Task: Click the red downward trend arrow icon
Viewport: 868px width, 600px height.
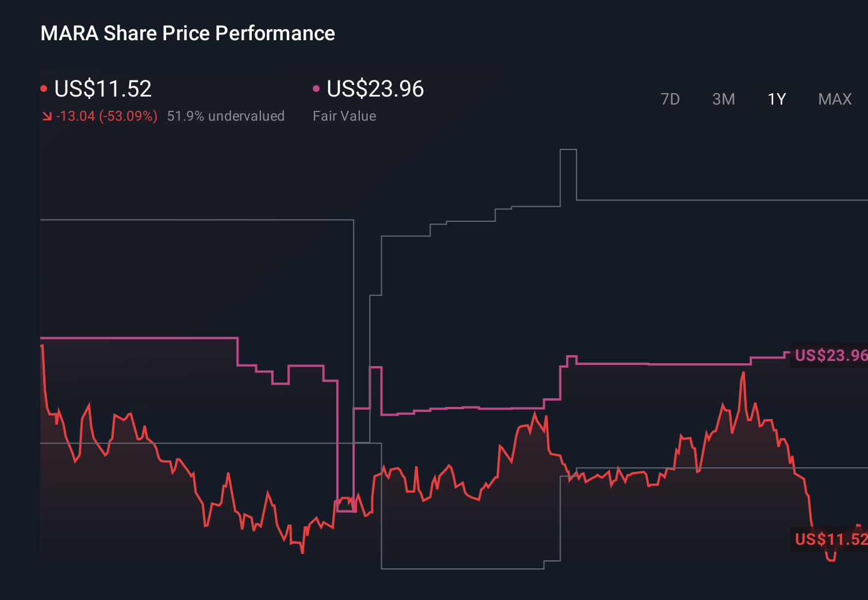Action: [x=47, y=116]
